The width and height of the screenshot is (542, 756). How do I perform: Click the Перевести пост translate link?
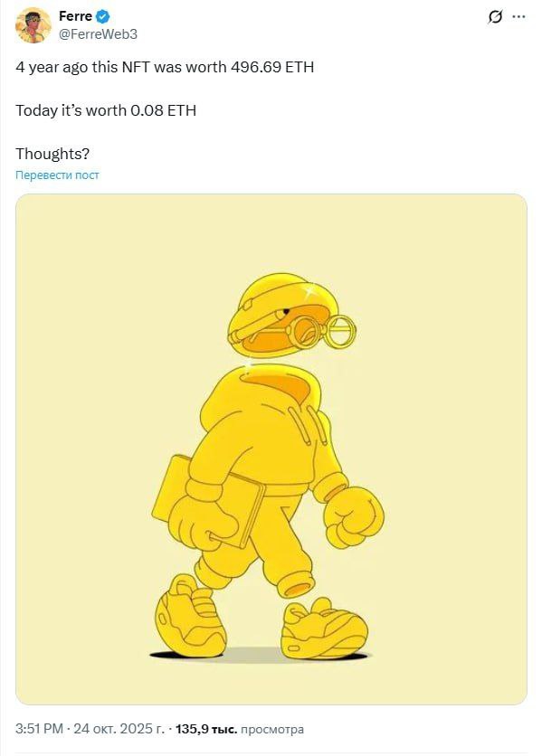click(57, 175)
